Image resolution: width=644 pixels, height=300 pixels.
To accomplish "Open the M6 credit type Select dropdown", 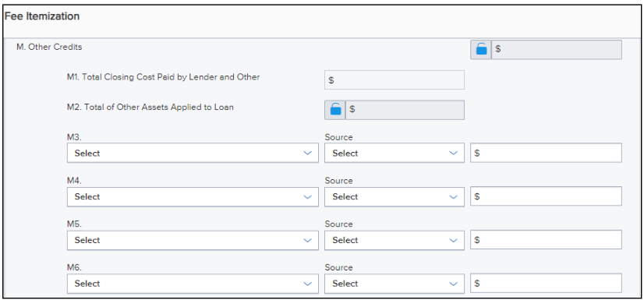I will coord(193,284).
